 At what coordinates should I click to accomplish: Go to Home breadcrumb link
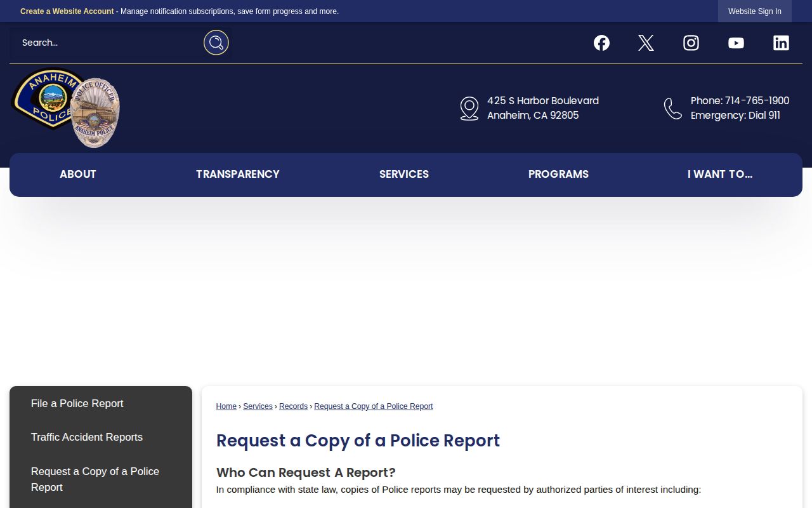(x=226, y=406)
